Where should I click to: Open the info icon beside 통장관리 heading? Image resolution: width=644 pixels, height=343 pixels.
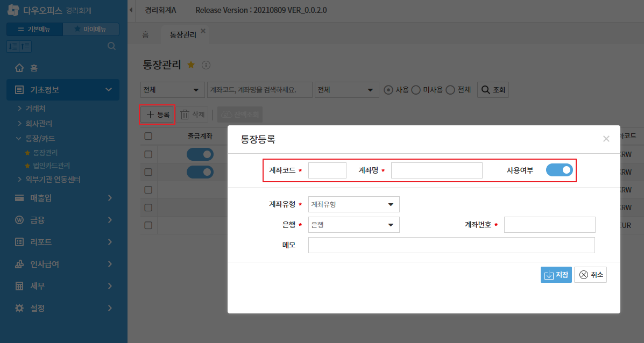coord(206,65)
